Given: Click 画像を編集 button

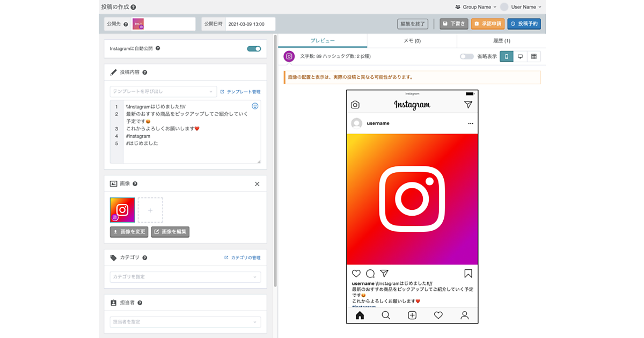Looking at the screenshot, I should tap(170, 232).
